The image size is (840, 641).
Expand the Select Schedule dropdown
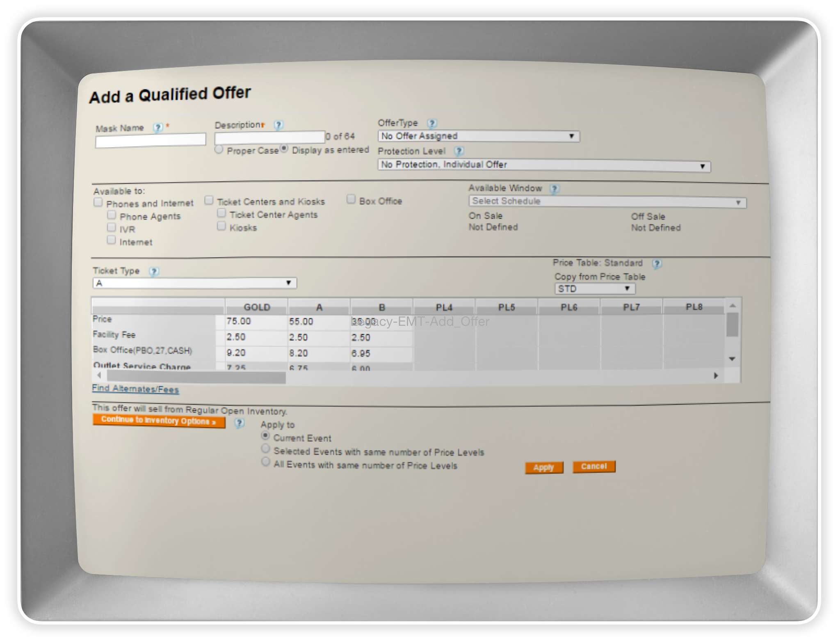tap(607, 202)
